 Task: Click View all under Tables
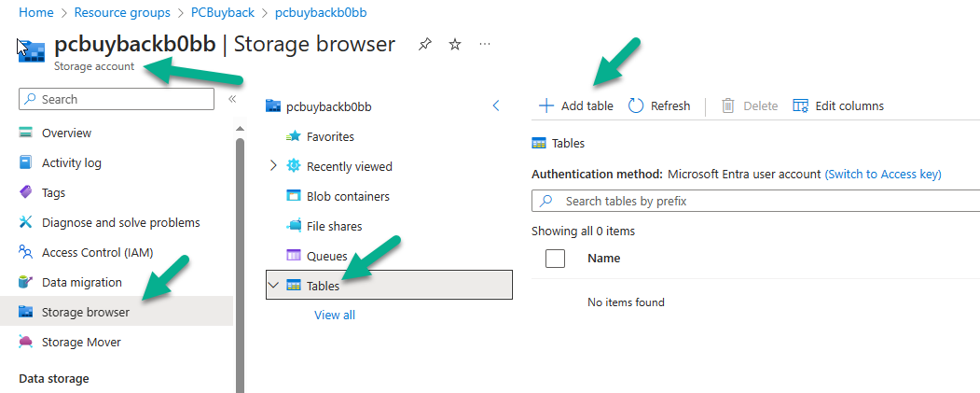(335, 315)
